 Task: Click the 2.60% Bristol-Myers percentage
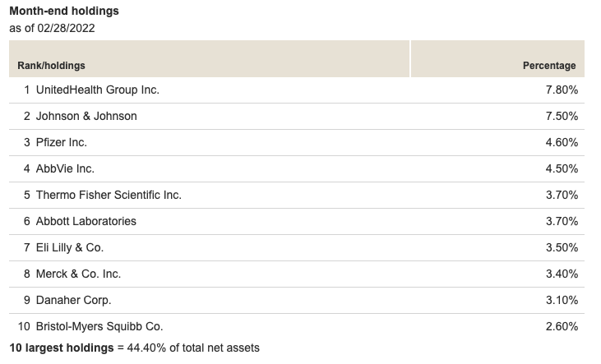point(562,326)
